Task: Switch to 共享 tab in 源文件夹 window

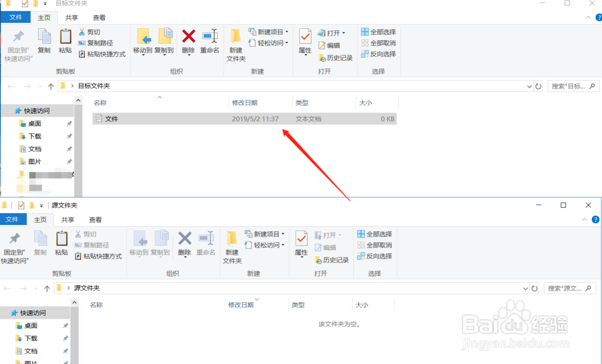Action: point(67,220)
